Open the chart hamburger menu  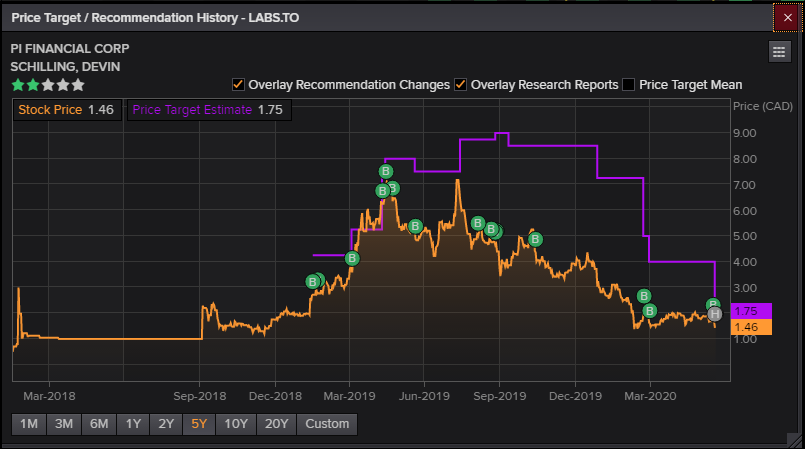pyautogui.click(x=779, y=52)
